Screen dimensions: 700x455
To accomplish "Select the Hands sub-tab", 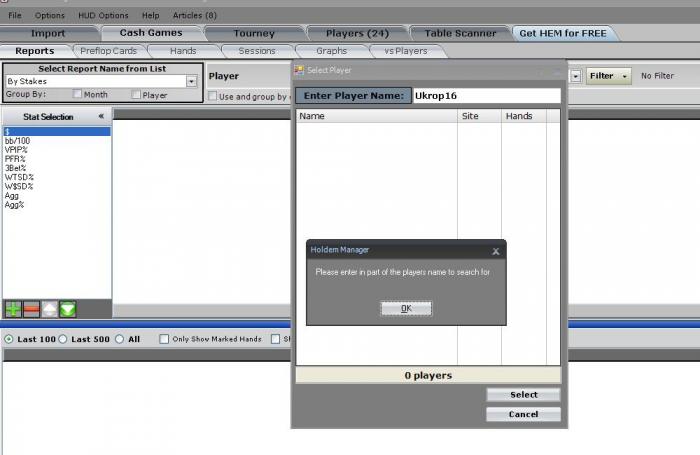I will coord(183,51).
